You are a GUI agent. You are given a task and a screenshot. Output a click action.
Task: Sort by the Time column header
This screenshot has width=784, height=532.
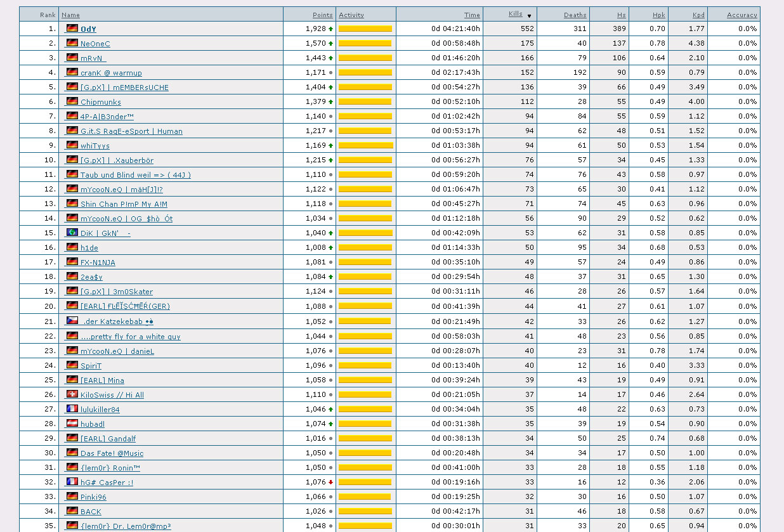[x=471, y=15]
